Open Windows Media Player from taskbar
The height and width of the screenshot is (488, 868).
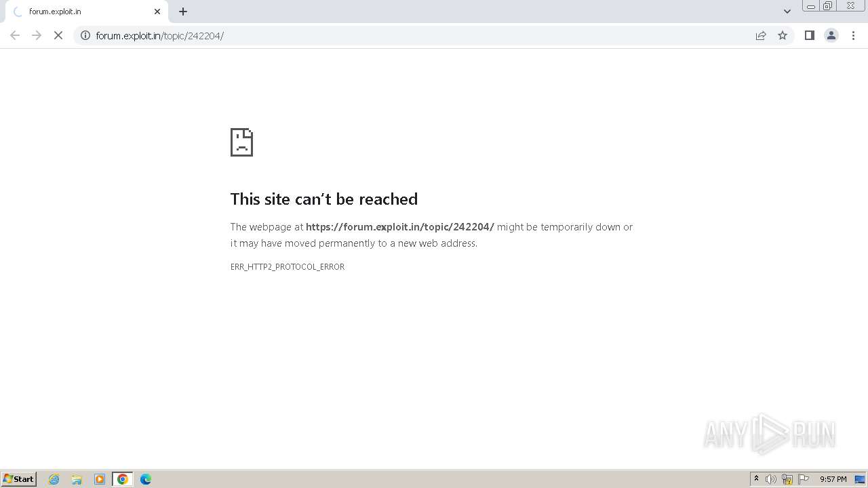click(100, 479)
